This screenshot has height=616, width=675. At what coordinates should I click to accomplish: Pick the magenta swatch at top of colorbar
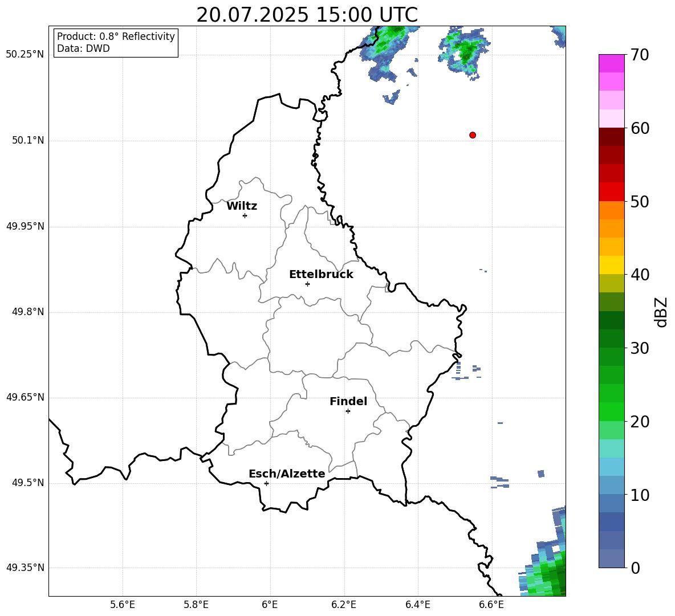coord(611,63)
